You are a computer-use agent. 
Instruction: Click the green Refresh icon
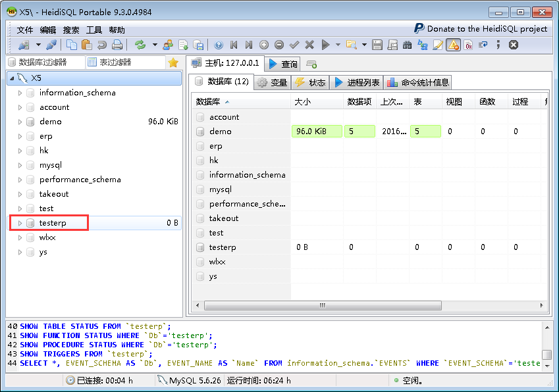point(140,45)
